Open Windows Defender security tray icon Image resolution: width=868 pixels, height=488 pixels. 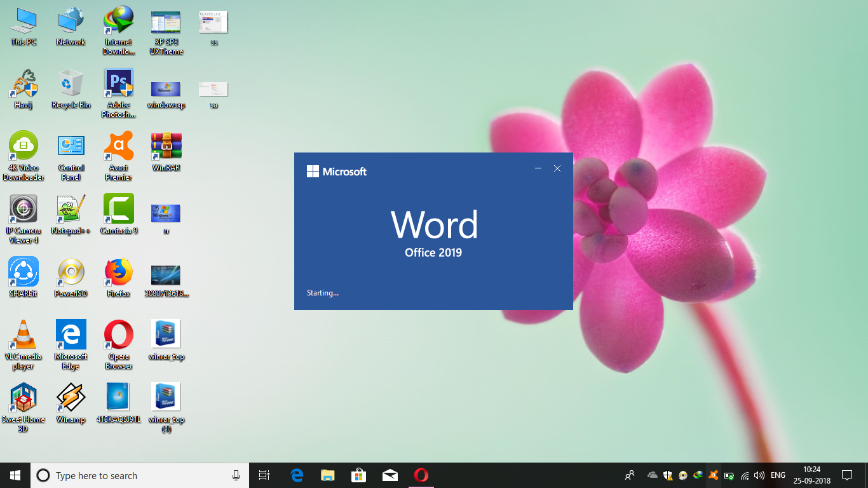[668, 475]
